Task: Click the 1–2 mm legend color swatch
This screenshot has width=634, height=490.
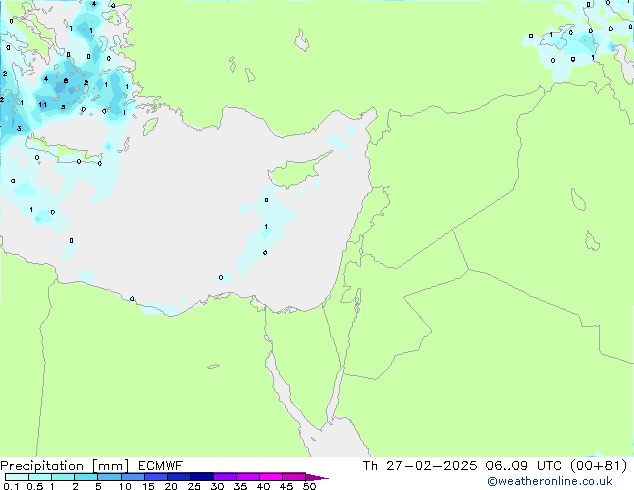Action: (63, 477)
